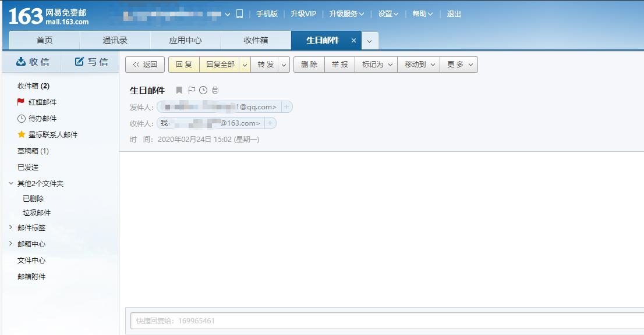Open the 转发 forward dropdown arrow

(x=284, y=65)
